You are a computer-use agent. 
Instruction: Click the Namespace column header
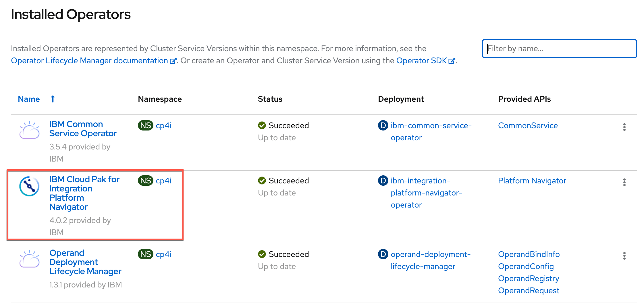(160, 99)
